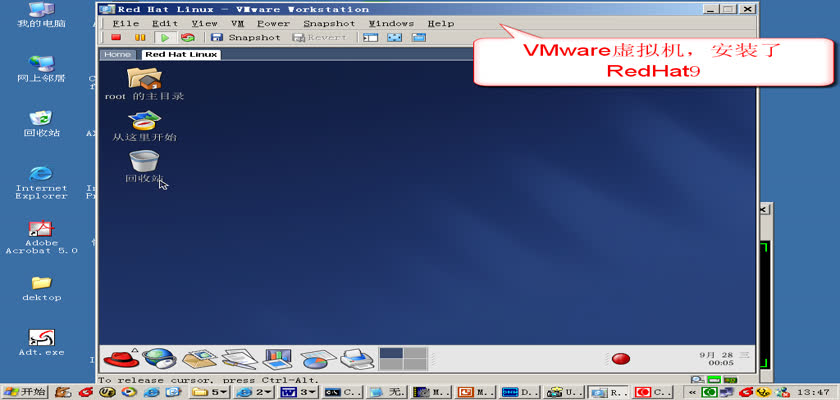The height and width of the screenshot is (400, 840).
Task: Toggle quick switch view toolbar icon
Action: tap(419, 38)
